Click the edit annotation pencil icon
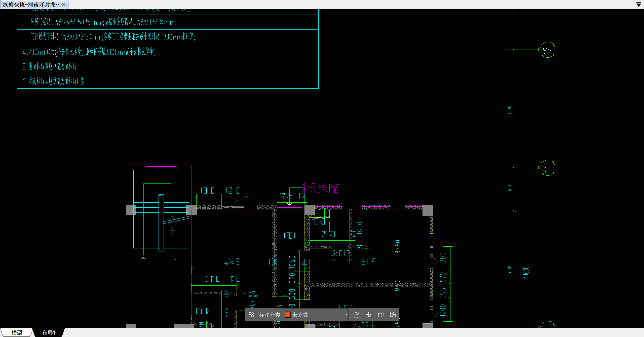The width and height of the screenshot is (644, 337). click(356, 315)
